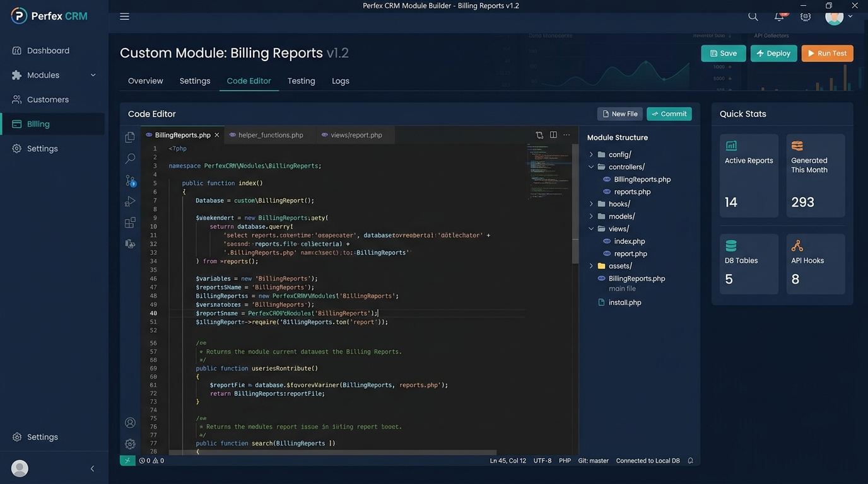Image resolution: width=868 pixels, height=484 pixels.
Task: Click the hamburger menu icon in header
Action: [124, 16]
